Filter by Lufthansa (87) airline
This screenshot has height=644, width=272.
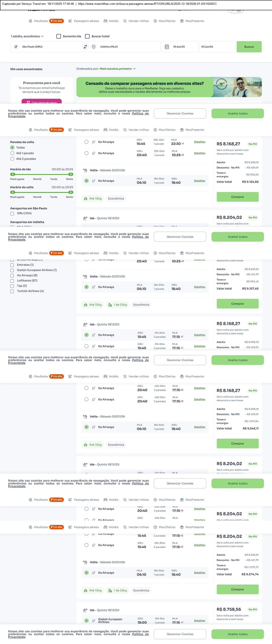coord(12,281)
